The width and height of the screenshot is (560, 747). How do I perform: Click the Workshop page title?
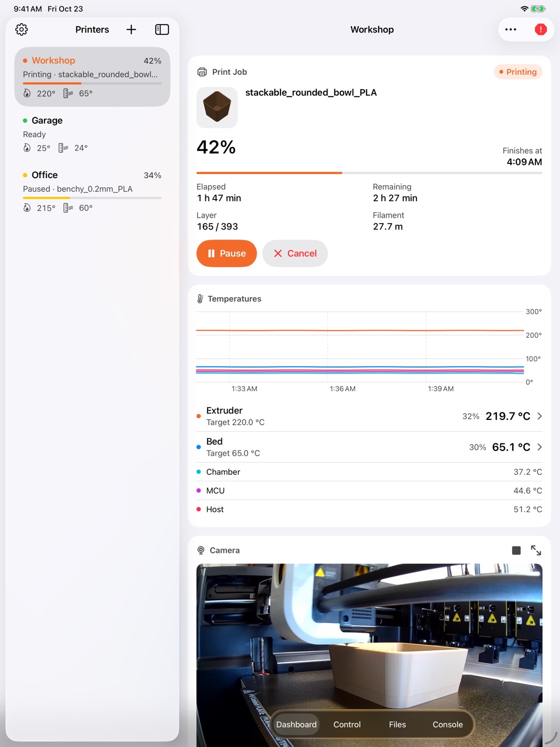[372, 29]
